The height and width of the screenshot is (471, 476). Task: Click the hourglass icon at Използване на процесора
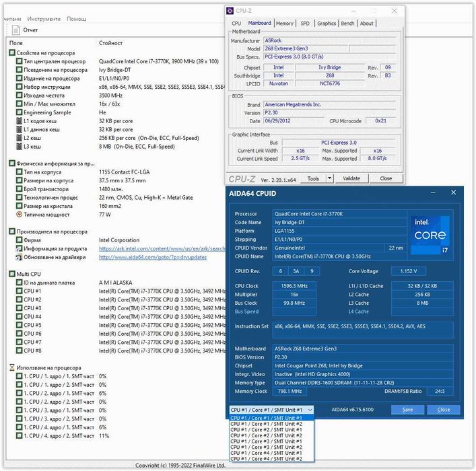pos(12,367)
